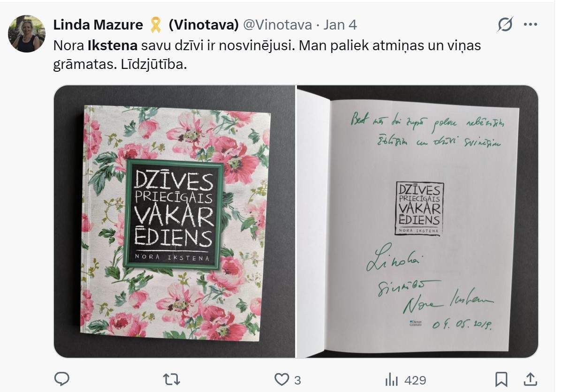Click the Linda Mazure display name
Screen dimensions: 563x392
(x=98, y=25)
